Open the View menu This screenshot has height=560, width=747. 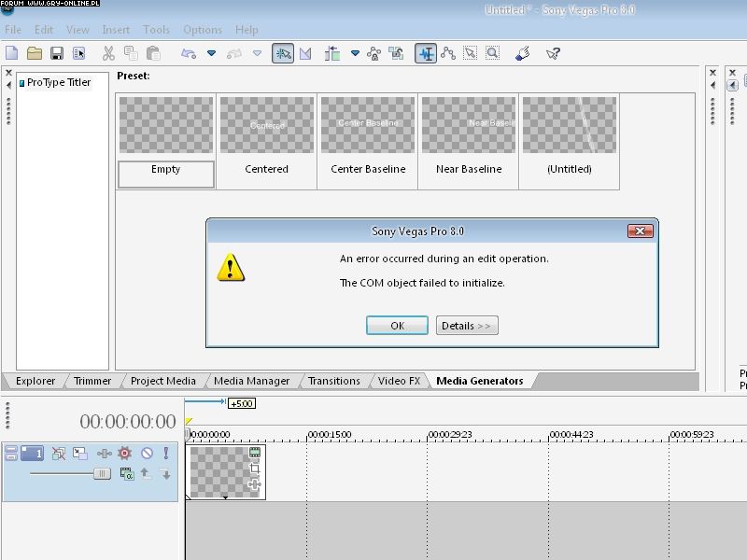tap(78, 30)
